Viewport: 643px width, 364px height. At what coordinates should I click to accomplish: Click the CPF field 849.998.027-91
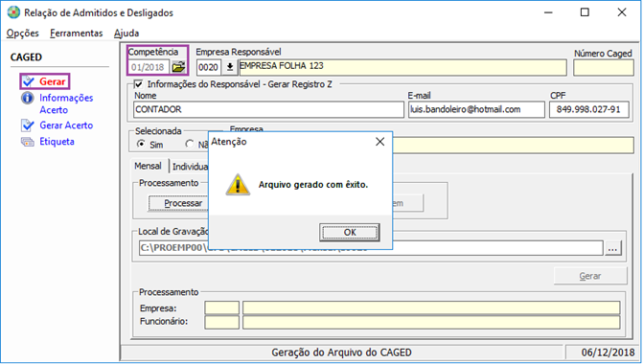[x=589, y=109]
